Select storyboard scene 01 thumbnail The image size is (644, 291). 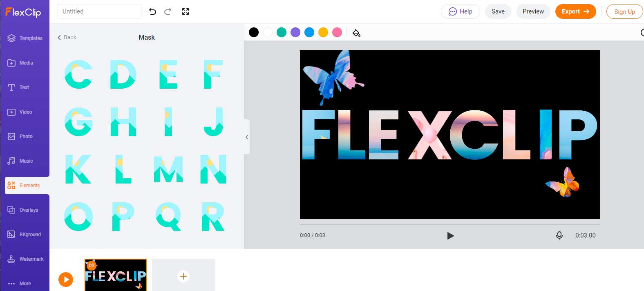pyautogui.click(x=116, y=275)
